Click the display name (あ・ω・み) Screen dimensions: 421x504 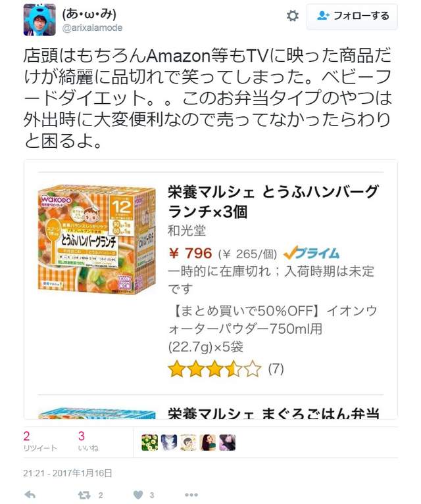[89, 14]
